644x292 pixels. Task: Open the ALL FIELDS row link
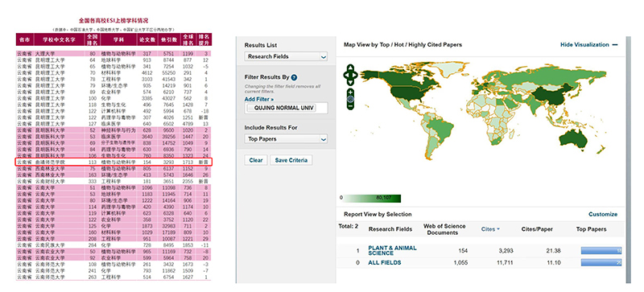pyautogui.click(x=385, y=262)
